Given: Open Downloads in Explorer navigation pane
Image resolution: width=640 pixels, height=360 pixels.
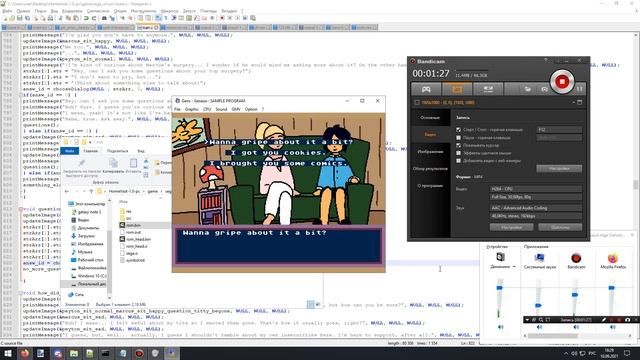Looking at the screenshot, I should pos(83,236).
